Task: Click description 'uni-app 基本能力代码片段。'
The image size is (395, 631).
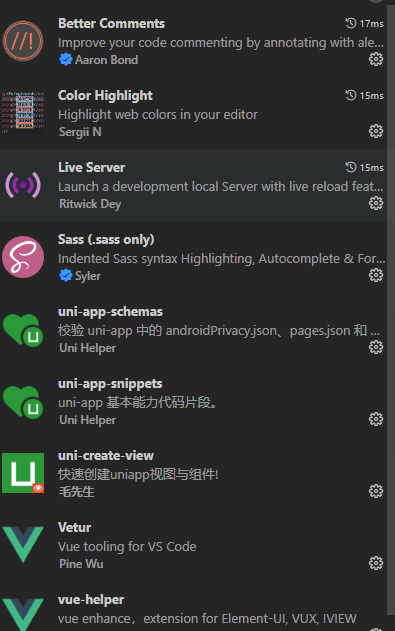Action: pos(137,402)
